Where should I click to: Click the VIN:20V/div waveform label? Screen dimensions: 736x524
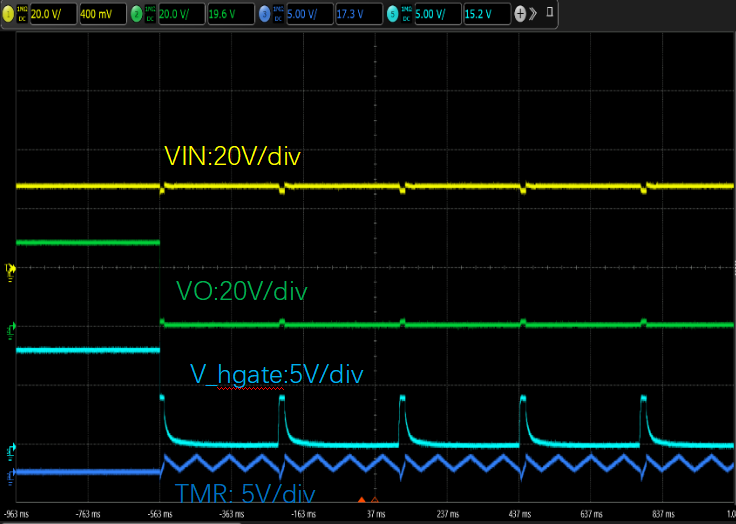coord(232,156)
